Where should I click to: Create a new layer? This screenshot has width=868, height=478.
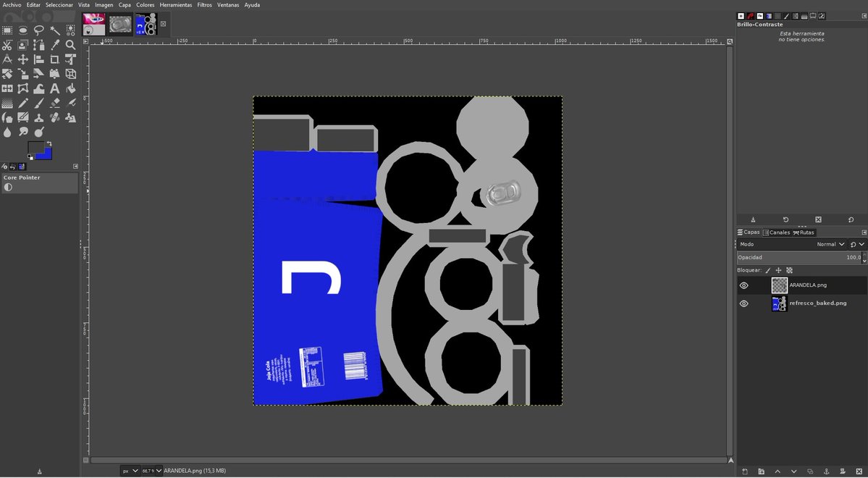pos(744,472)
